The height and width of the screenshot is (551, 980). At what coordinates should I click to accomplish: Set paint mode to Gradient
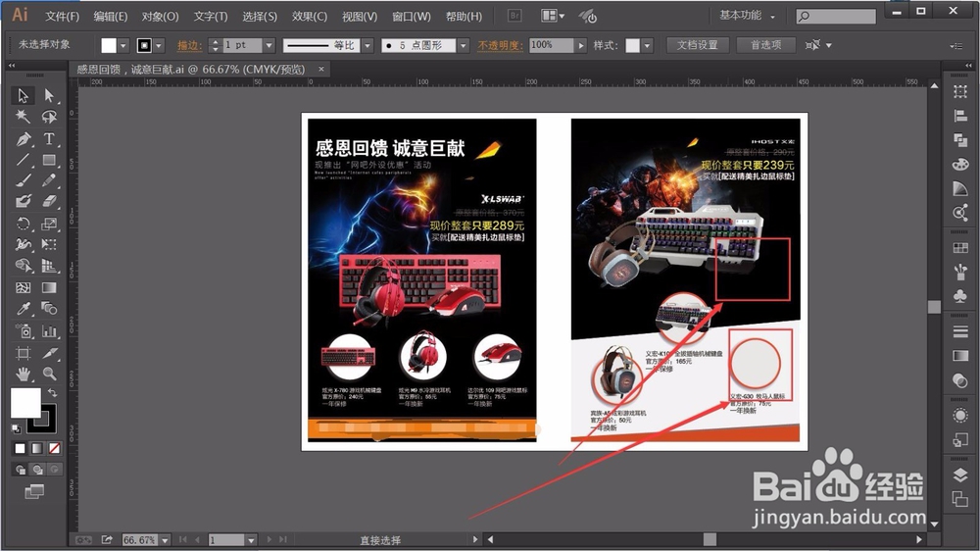pyautogui.click(x=37, y=448)
